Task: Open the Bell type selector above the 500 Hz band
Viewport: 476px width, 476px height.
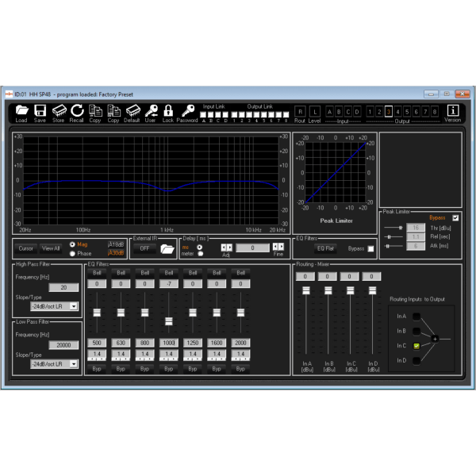Action: tap(97, 272)
